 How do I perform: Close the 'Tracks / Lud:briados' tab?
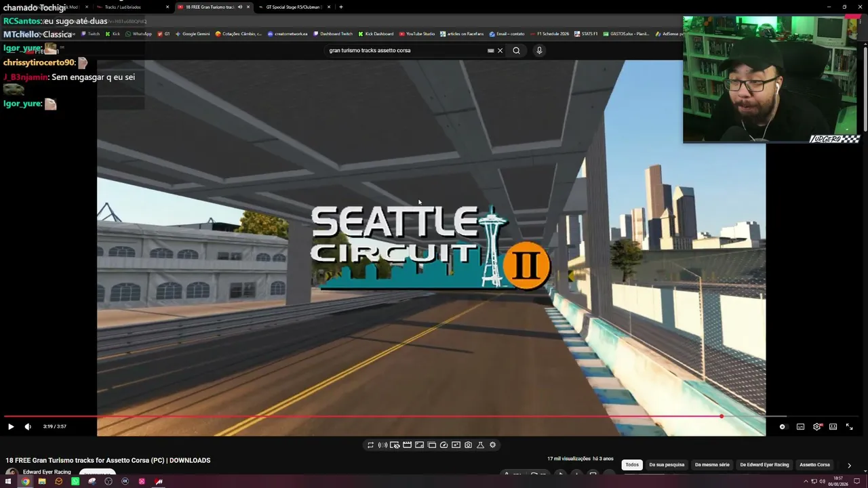(x=167, y=7)
